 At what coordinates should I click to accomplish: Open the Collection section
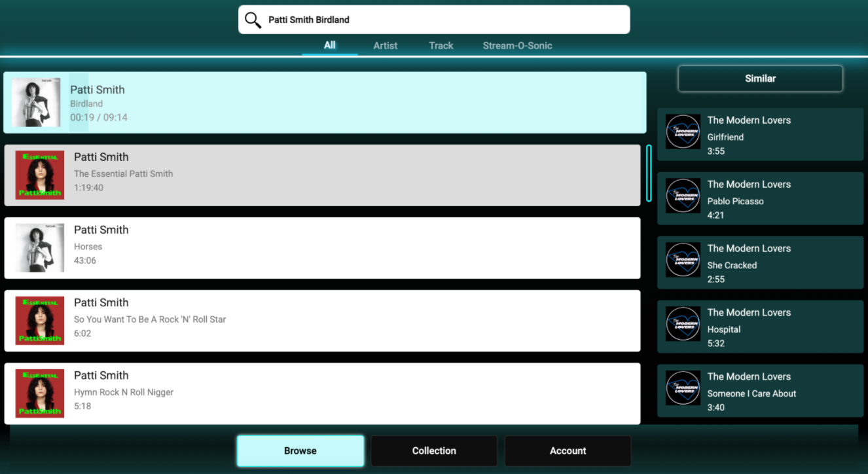(434, 451)
